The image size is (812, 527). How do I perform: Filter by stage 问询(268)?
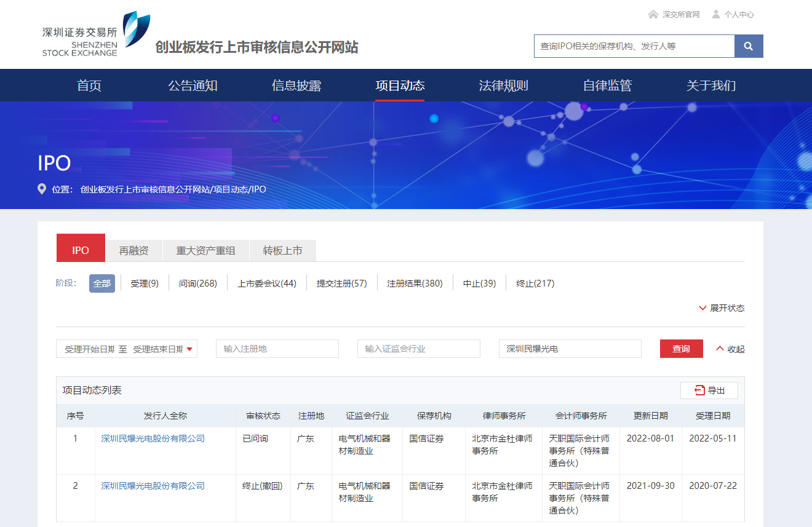198,283
